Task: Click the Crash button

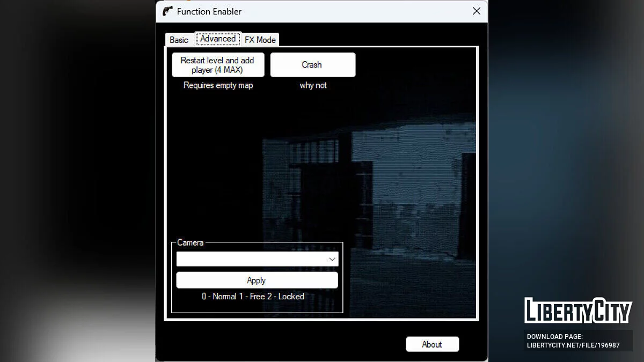Action: coord(312,65)
